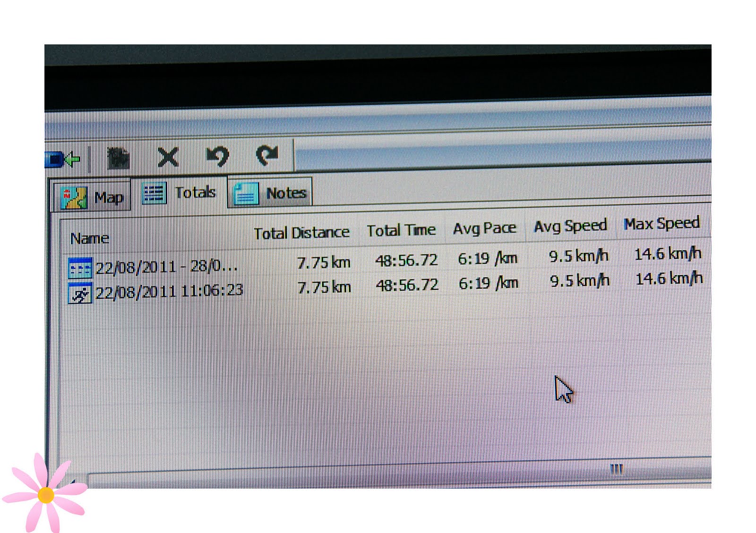Click 14.6 km/h in the week row
The image size is (756, 533).
pyautogui.click(x=668, y=254)
